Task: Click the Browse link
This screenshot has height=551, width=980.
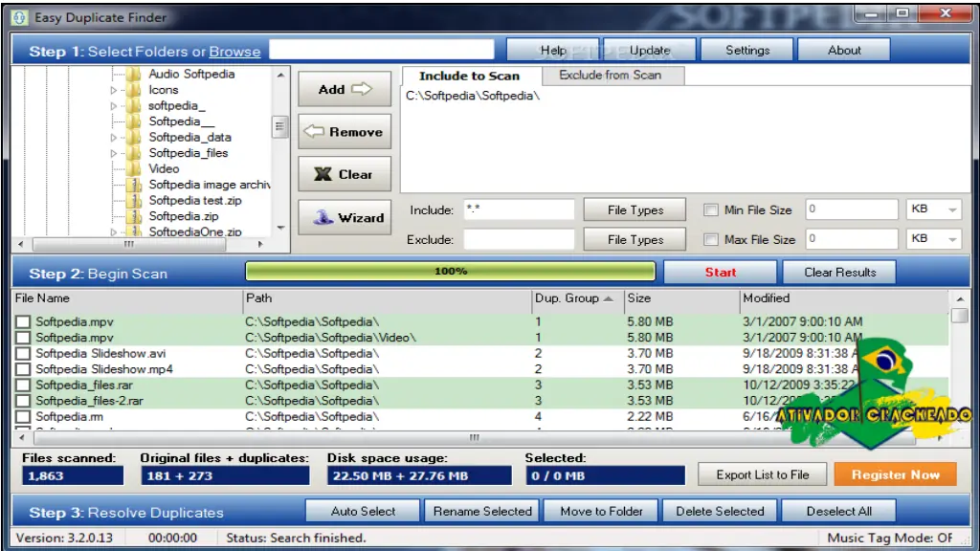Action: (x=234, y=52)
